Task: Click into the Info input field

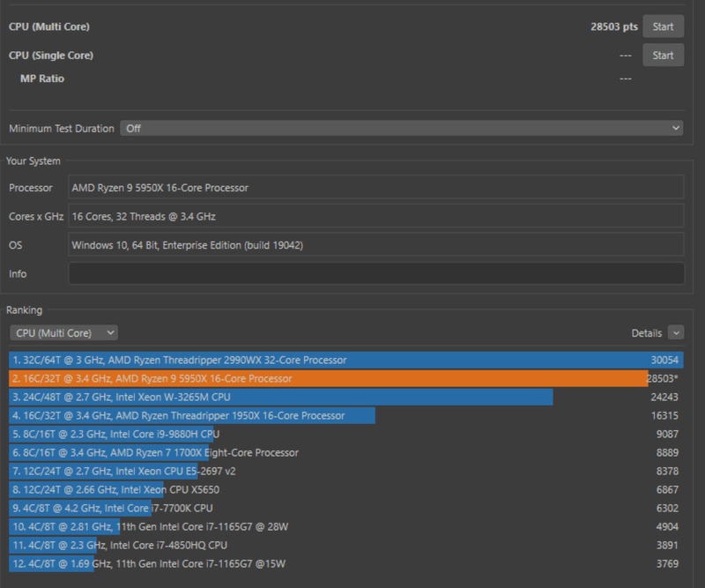Action: click(x=376, y=273)
